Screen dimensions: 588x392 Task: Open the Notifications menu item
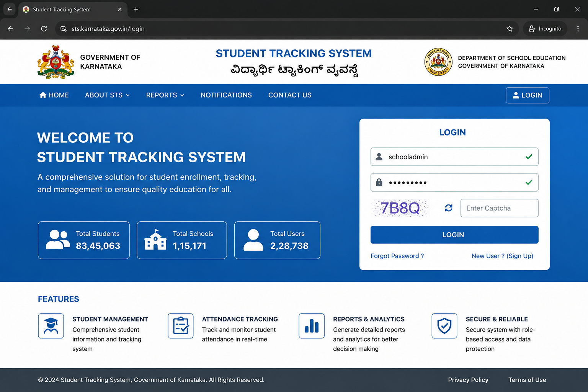pyautogui.click(x=226, y=95)
